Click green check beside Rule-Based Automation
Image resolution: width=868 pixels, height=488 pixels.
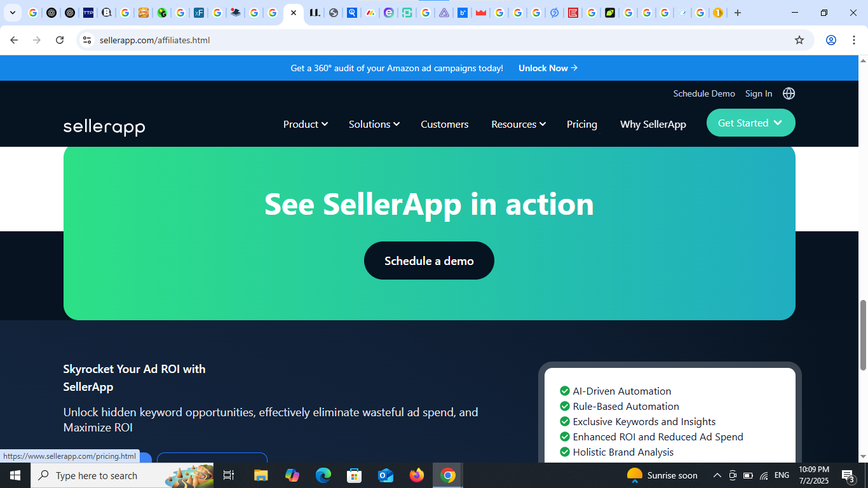pyautogui.click(x=564, y=406)
